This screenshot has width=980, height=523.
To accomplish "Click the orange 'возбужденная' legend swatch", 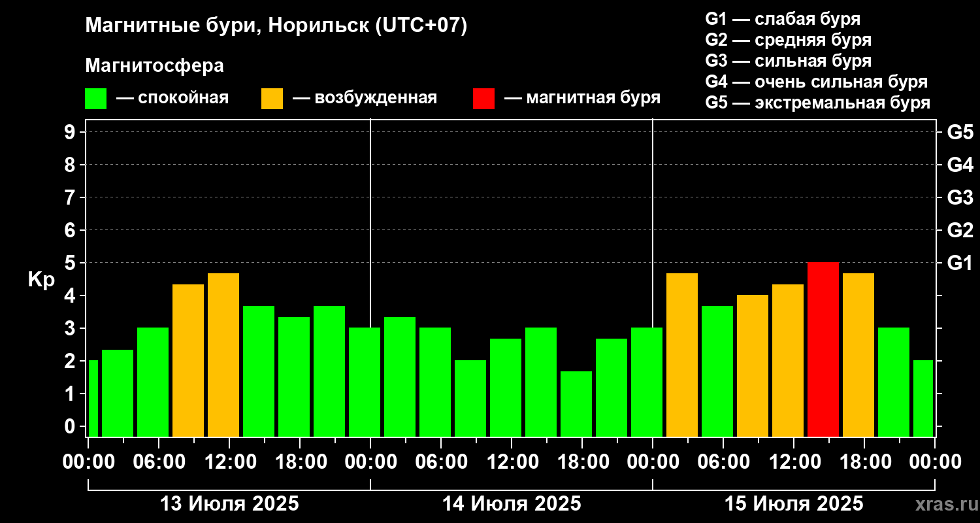I will 272,99.
